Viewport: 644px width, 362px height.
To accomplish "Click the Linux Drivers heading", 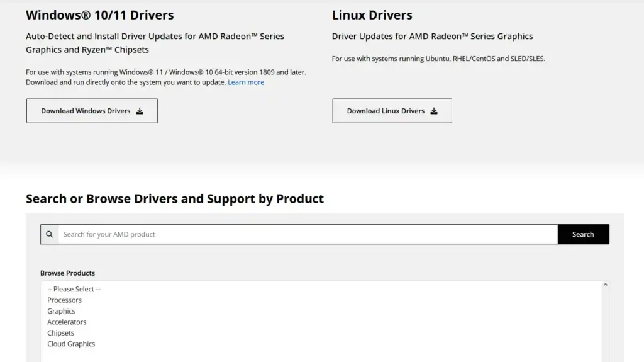I will click(372, 15).
